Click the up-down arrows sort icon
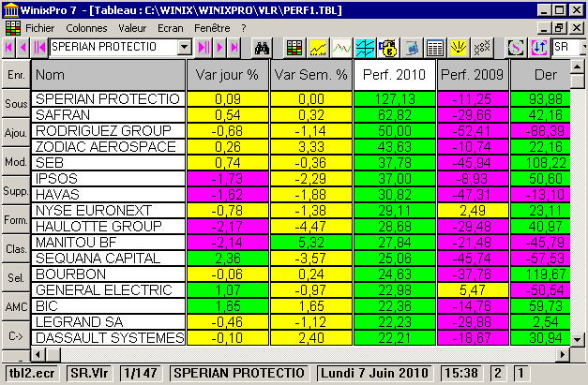 point(539,48)
